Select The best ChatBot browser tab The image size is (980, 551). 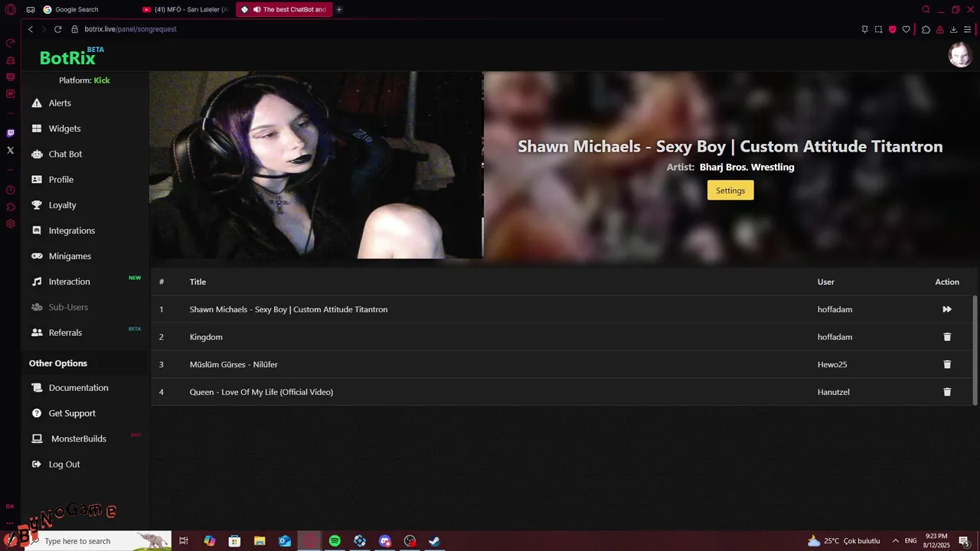(x=283, y=9)
